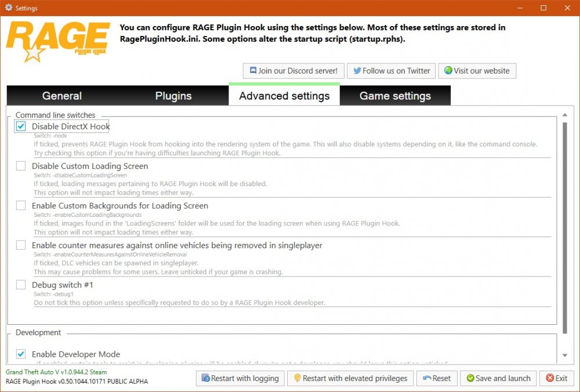This screenshot has height=392, width=580.
Task: Open the Game settings tab
Action: click(395, 96)
